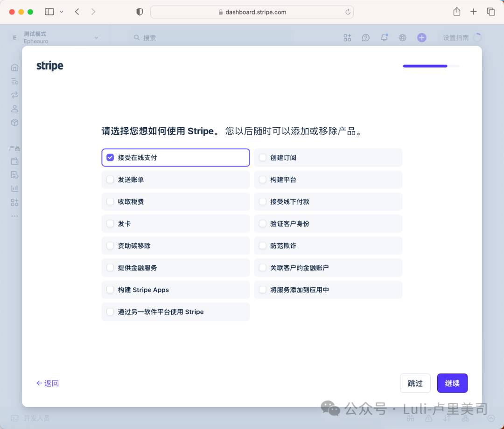Reload the page with the refresh icon

[348, 12]
